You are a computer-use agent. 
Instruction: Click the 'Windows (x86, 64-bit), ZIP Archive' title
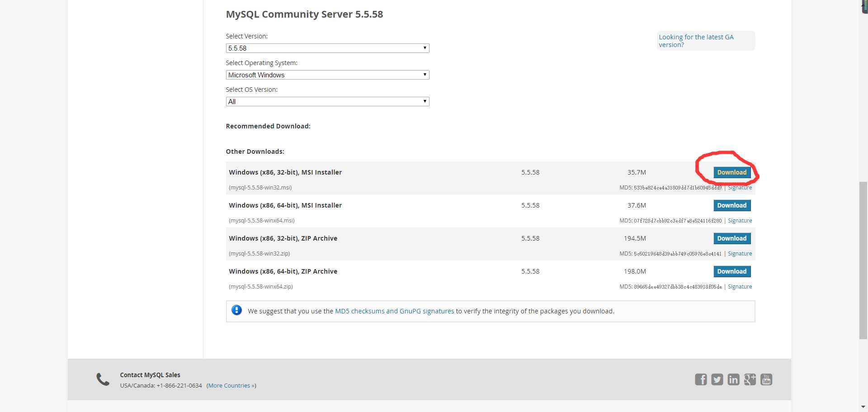283,271
